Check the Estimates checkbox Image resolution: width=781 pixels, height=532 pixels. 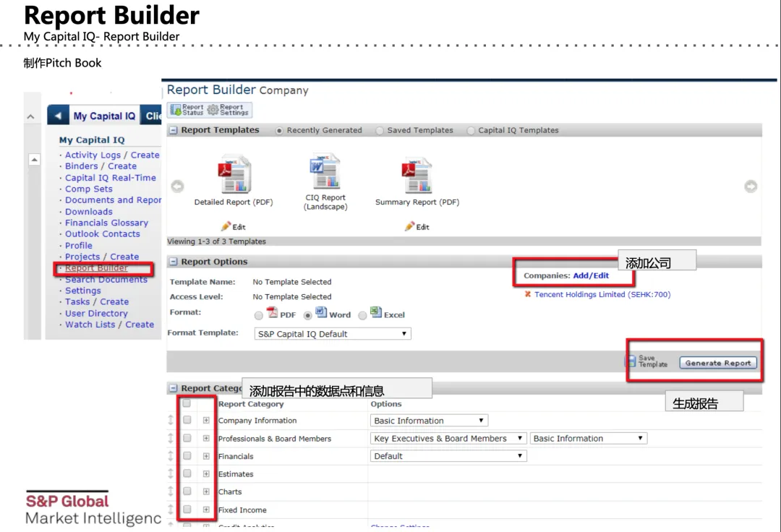(x=187, y=473)
